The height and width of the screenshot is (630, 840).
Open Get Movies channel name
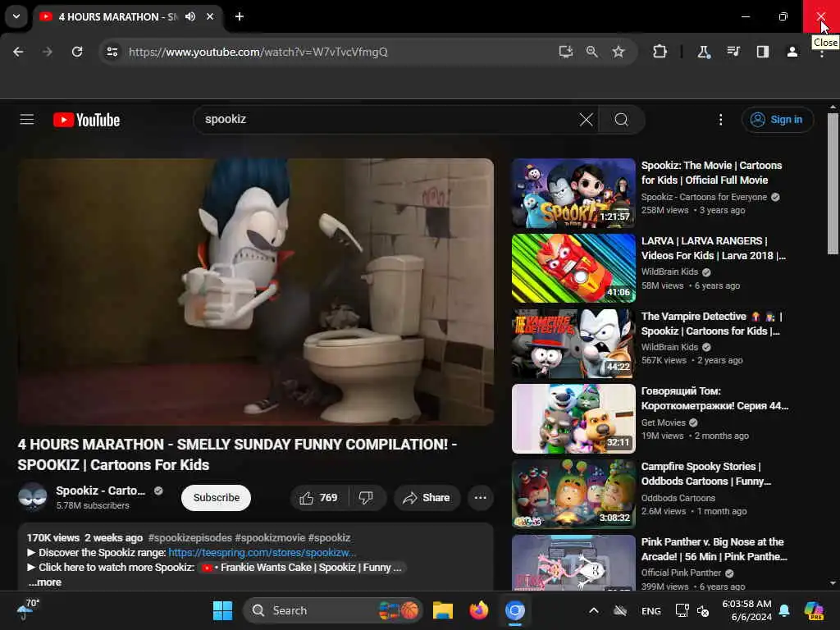click(x=663, y=422)
